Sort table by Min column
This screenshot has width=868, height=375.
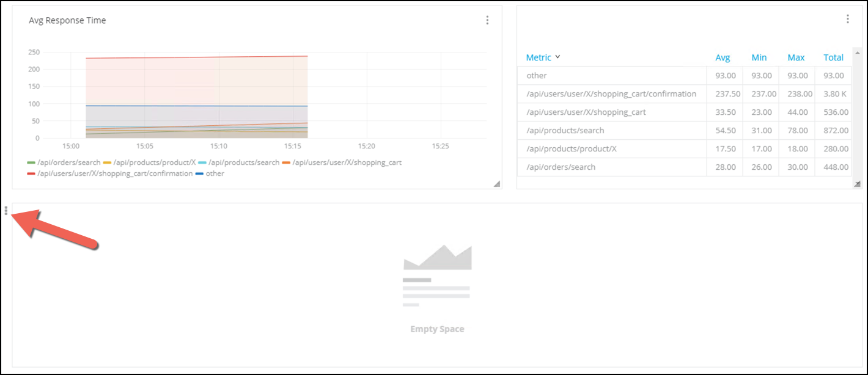tap(759, 57)
